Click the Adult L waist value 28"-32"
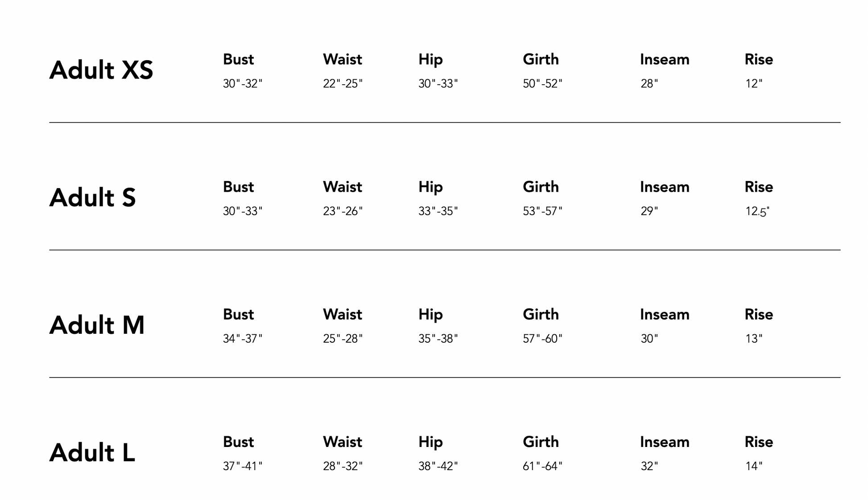868x500 pixels. pos(343,466)
